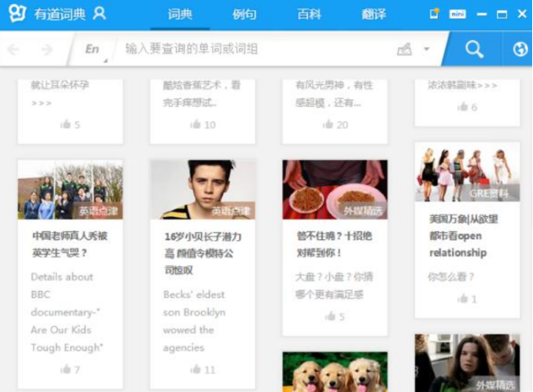
Task: Open the notification message icon
Action: [435, 14]
